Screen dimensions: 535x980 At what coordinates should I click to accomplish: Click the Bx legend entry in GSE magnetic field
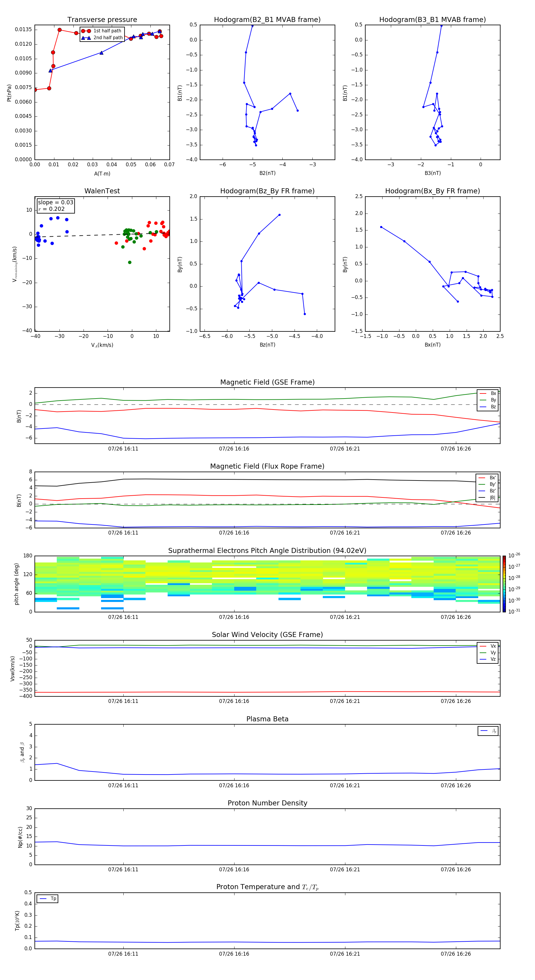pyautogui.click(x=488, y=393)
